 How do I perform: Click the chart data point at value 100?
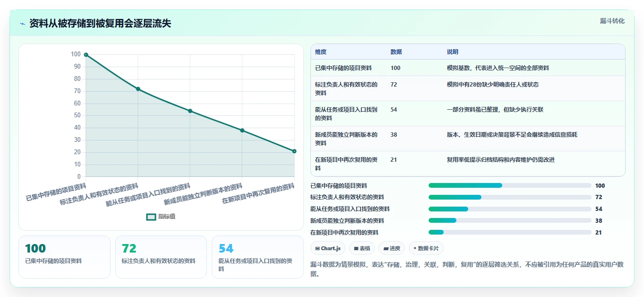pos(86,55)
